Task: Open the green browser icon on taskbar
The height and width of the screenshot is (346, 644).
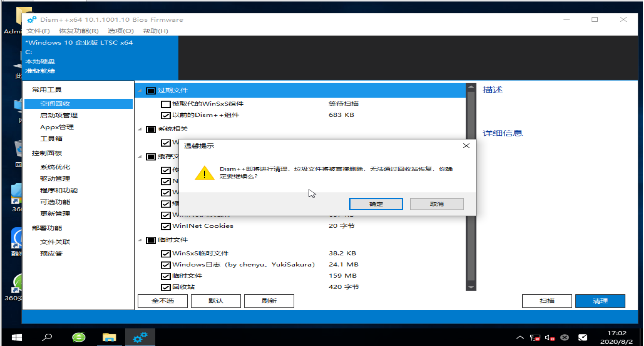Action: (79, 337)
